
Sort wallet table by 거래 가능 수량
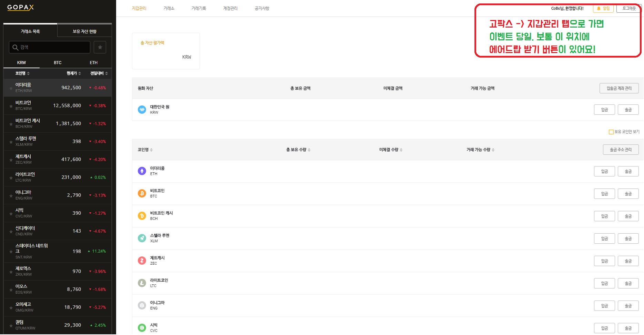point(480,150)
